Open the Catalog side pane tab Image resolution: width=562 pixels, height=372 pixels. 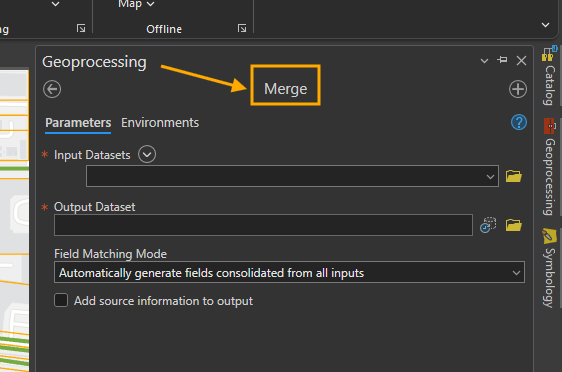[549, 76]
